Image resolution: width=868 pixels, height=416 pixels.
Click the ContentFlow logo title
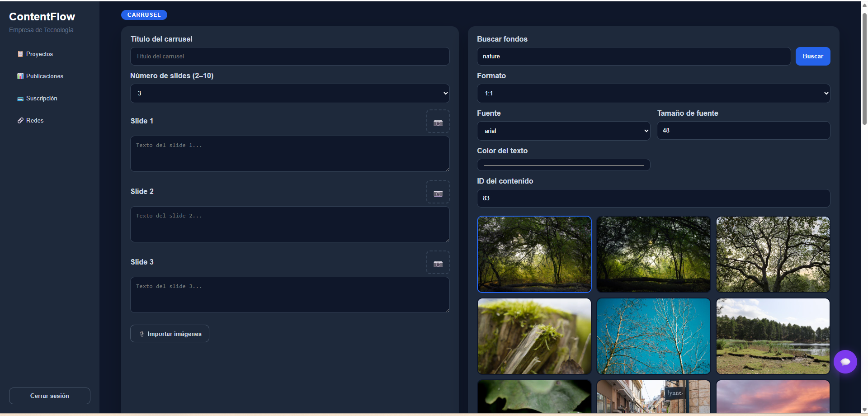tap(42, 17)
